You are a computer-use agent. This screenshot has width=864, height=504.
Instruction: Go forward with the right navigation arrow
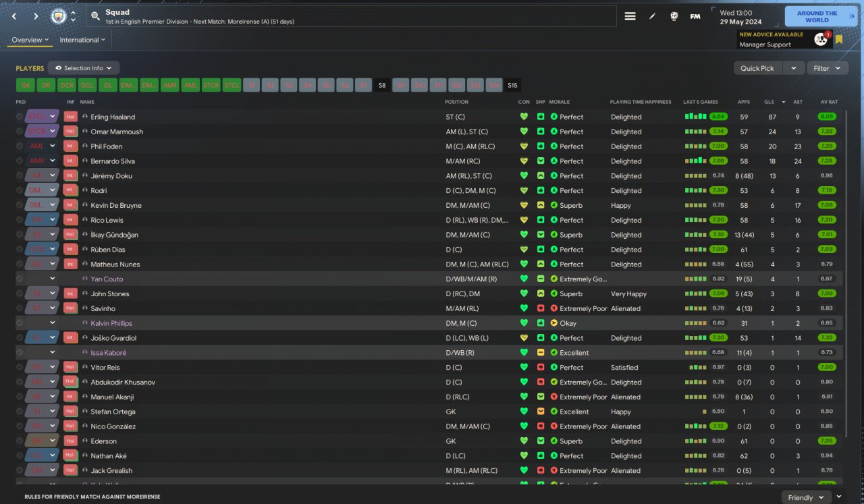[36, 16]
